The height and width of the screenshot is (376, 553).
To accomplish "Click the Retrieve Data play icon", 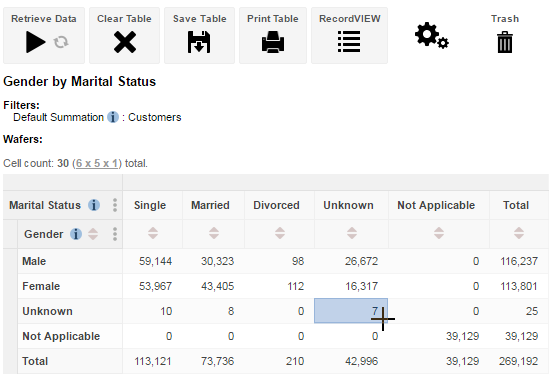I will click(36, 42).
